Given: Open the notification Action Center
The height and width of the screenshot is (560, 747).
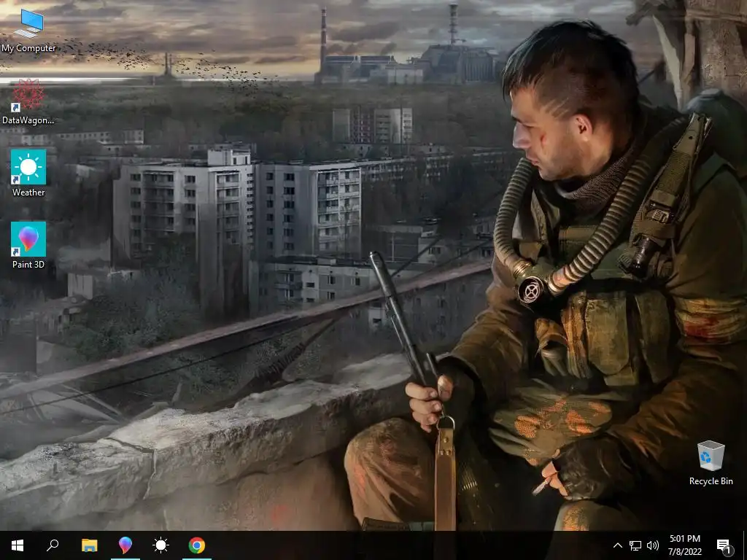Looking at the screenshot, I should (x=724, y=545).
